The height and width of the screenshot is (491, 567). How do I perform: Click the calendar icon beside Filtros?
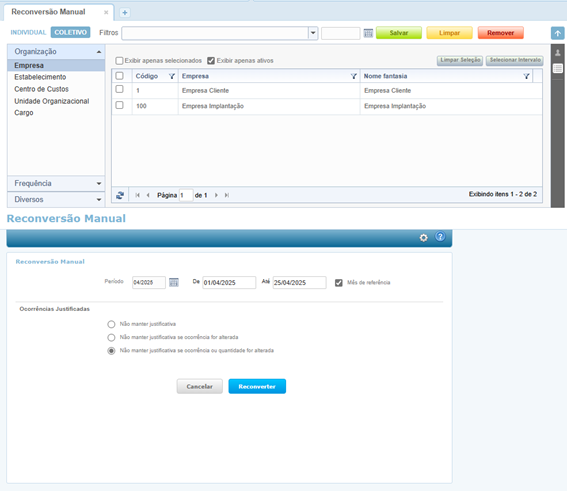point(368,33)
